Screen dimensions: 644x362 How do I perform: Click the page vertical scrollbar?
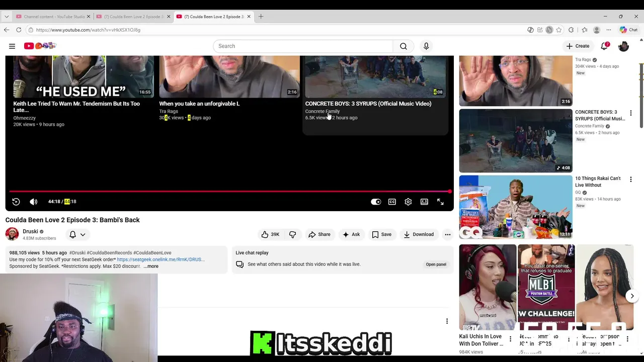tap(641, 96)
